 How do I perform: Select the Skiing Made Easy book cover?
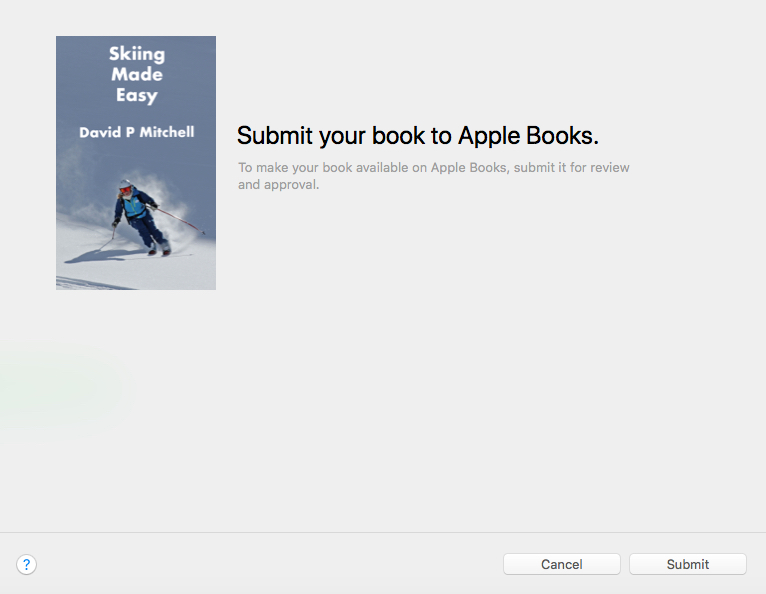[x=136, y=163]
